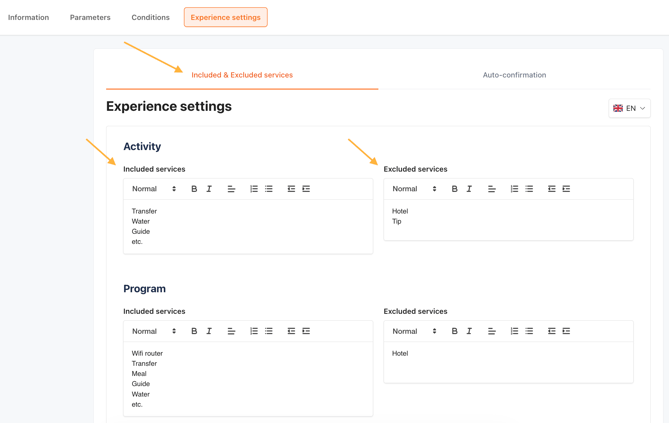Image resolution: width=669 pixels, height=423 pixels.
Task: Insert ordered list in Activity excluded services
Action: tap(514, 189)
